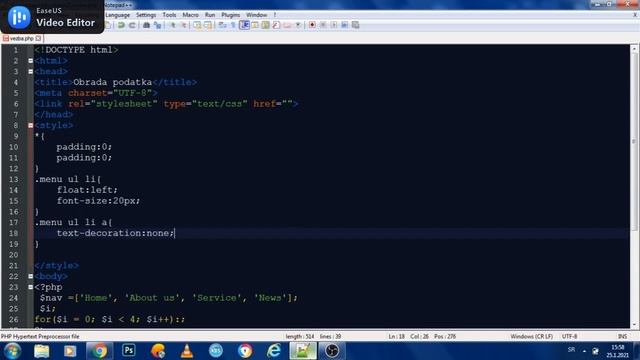Open the Windows Start button

tap(12, 351)
